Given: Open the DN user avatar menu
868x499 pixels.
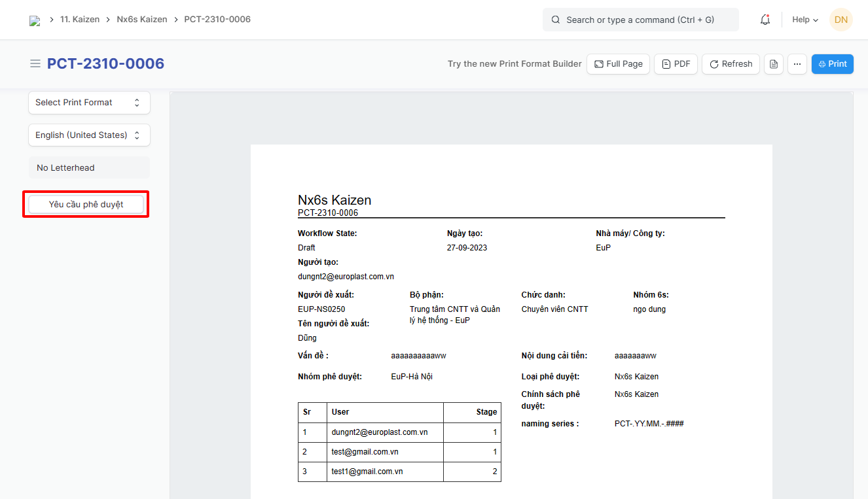Looking at the screenshot, I should pos(841,20).
